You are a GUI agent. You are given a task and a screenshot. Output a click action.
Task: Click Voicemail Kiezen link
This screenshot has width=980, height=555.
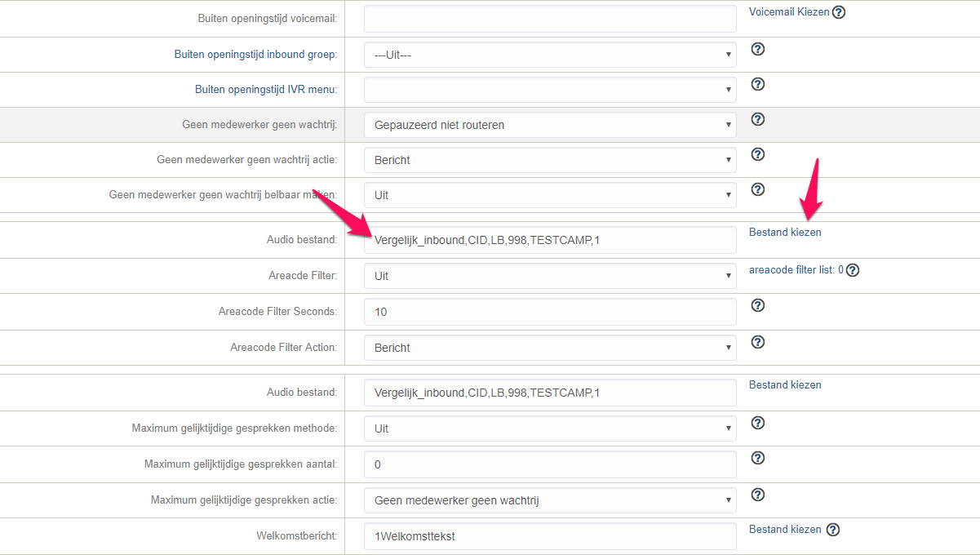[789, 12]
